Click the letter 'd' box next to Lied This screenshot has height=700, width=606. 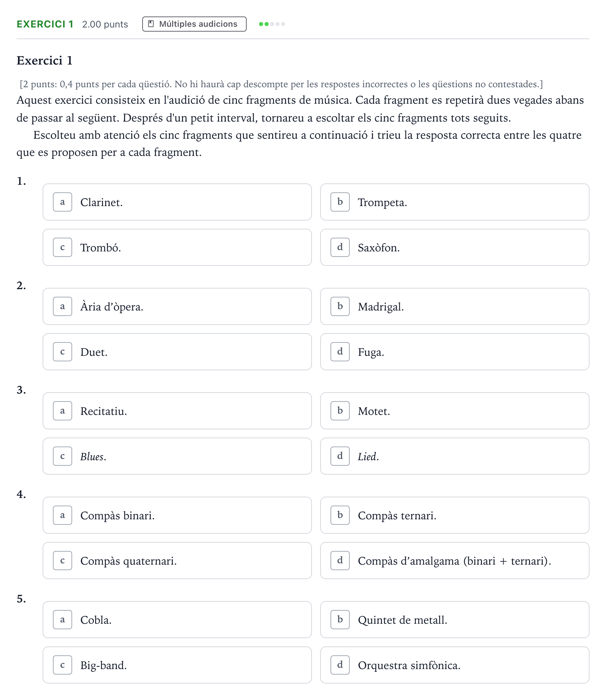(340, 456)
